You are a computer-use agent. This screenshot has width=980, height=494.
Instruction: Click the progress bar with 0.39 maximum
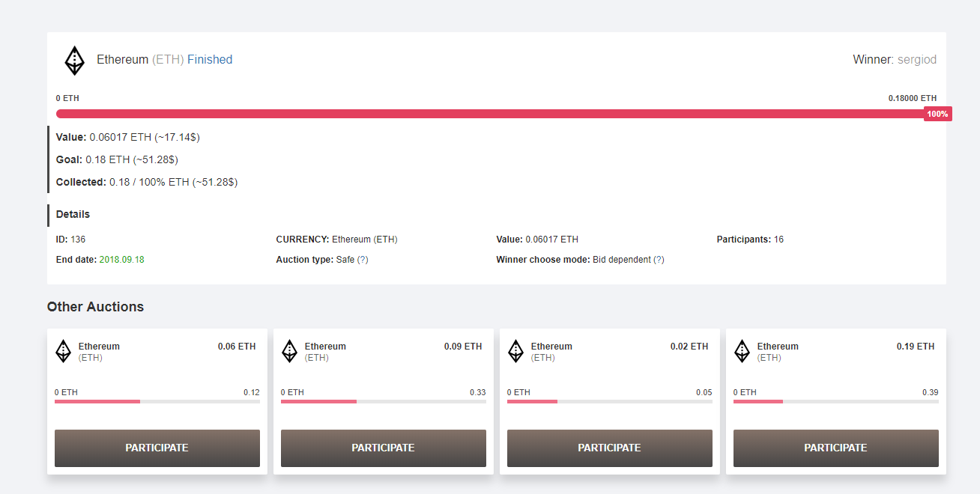tap(836, 402)
